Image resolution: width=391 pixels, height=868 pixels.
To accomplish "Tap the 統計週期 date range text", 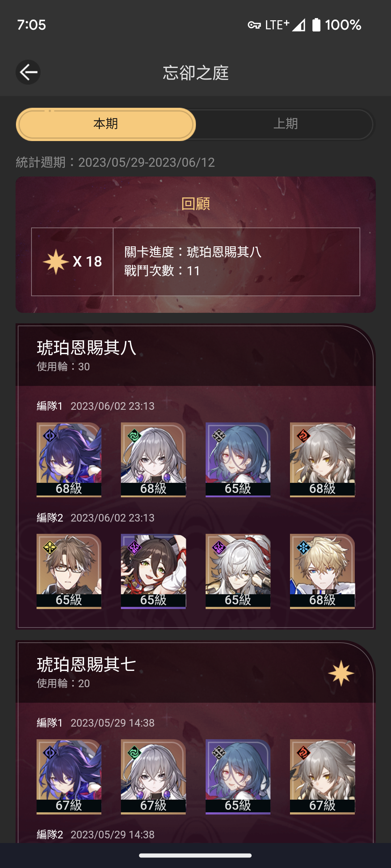I will (x=115, y=162).
